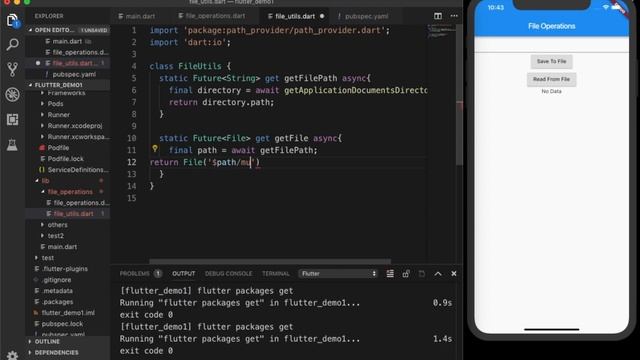
Task: Open the Flutter output channel dropdown
Action: (339, 273)
